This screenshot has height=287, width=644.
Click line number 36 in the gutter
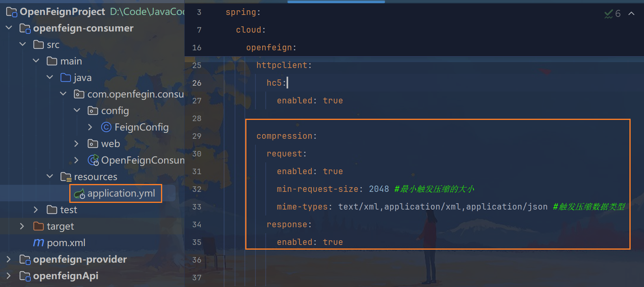(197, 260)
